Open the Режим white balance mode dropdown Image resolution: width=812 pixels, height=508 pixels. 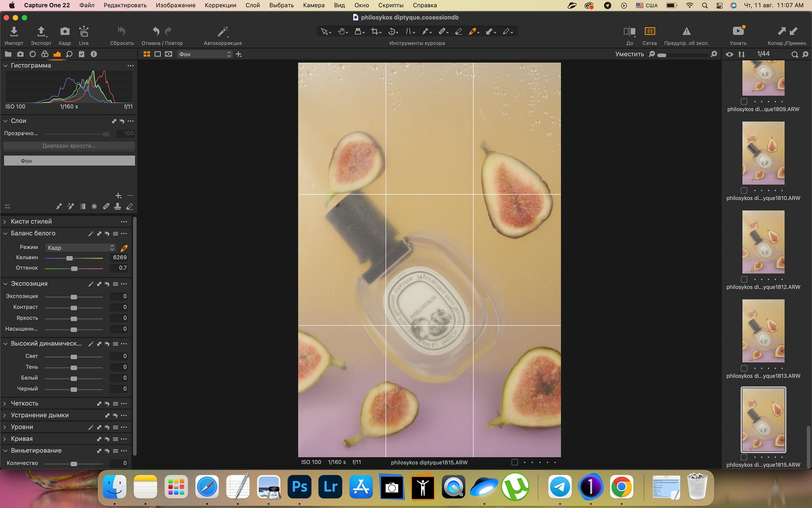[x=81, y=248]
